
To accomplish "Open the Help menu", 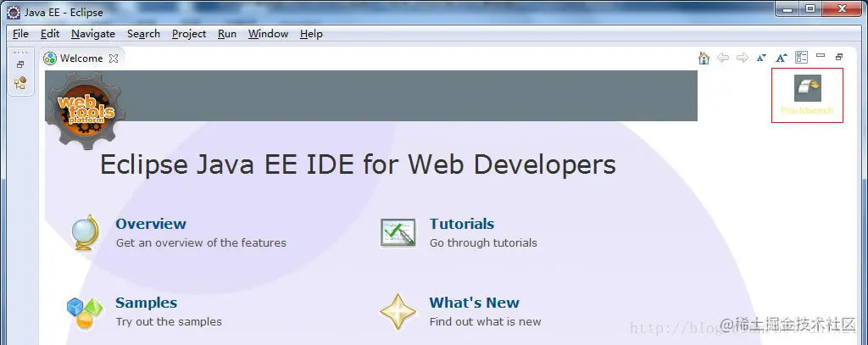I will 311,34.
